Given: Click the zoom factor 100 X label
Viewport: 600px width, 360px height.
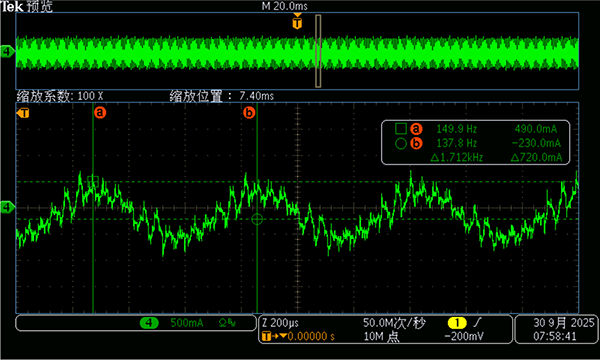Looking at the screenshot, I should click(x=60, y=96).
